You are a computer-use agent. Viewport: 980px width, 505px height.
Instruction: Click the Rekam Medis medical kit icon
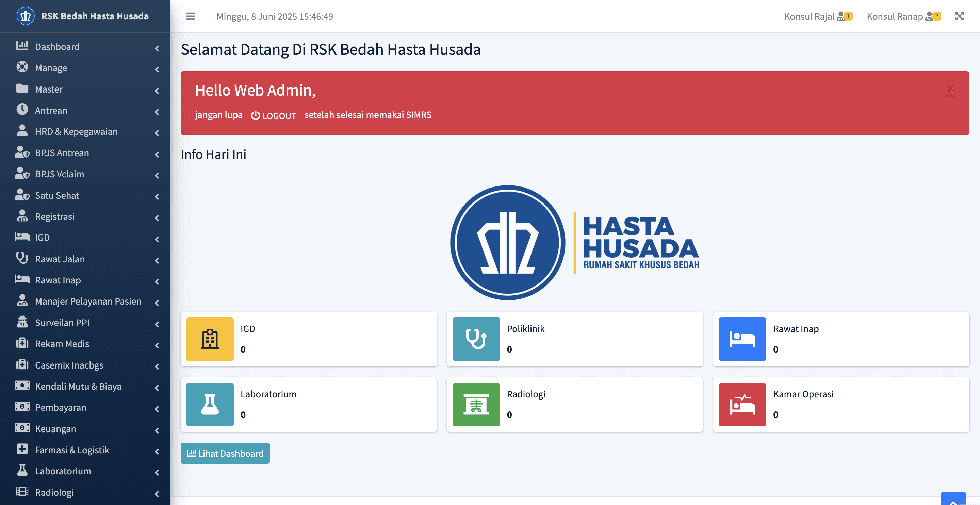[22, 343]
